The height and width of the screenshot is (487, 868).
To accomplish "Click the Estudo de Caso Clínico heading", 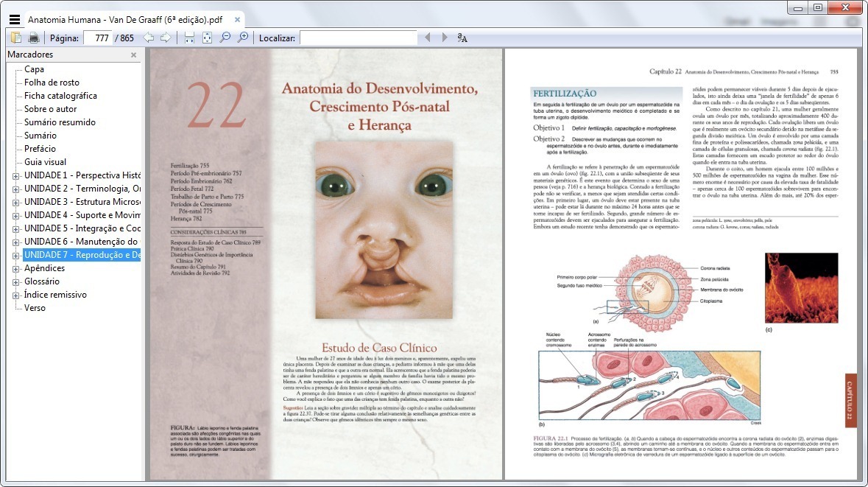I will [379, 348].
